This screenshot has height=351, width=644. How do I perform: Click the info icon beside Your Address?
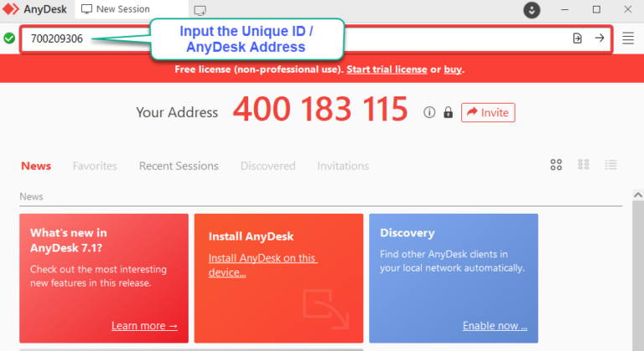click(429, 112)
